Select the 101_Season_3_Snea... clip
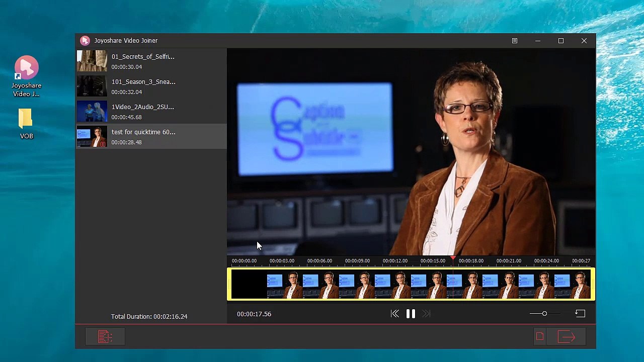The width and height of the screenshot is (644, 362). coord(143,82)
